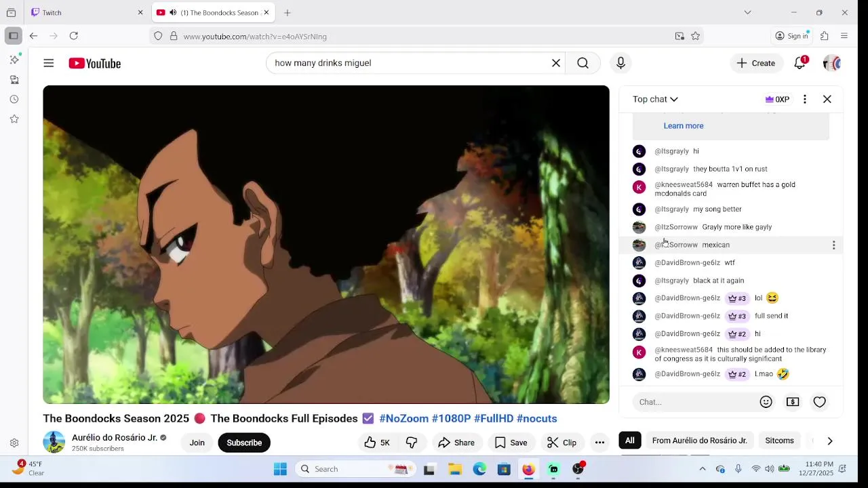Open tracking protection shield icon
This screenshot has height=488, width=868.
pos(158,36)
